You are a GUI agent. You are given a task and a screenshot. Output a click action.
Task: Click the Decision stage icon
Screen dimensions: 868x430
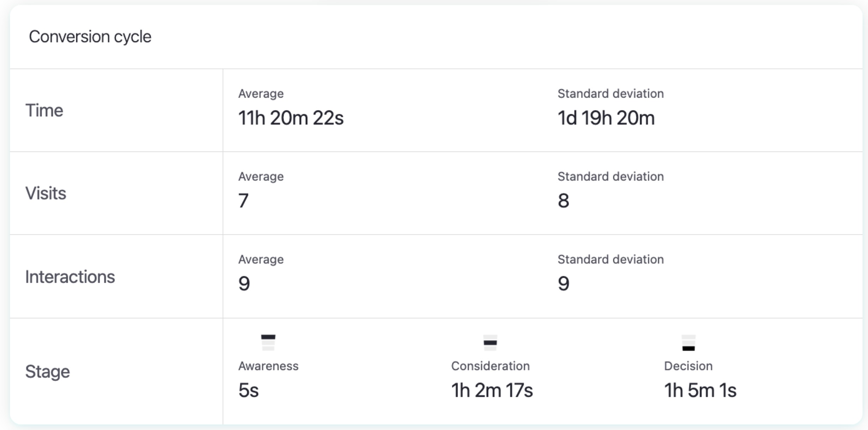tap(688, 343)
